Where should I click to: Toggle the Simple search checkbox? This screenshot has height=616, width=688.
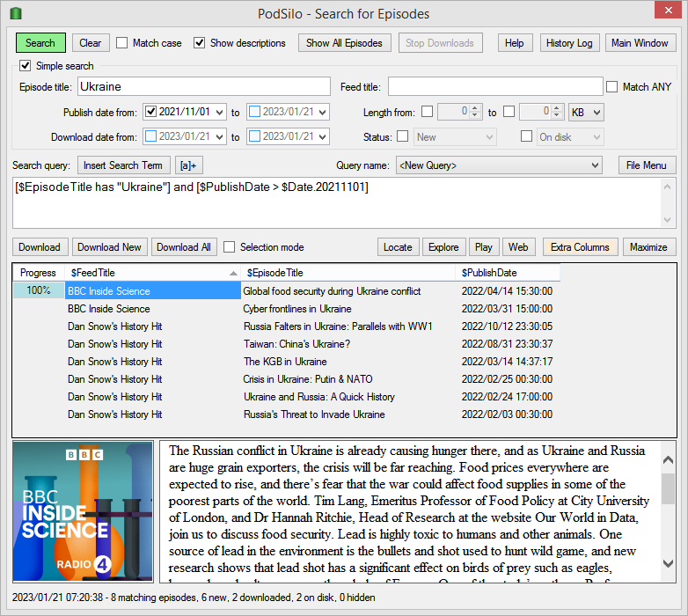click(x=25, y=66)
